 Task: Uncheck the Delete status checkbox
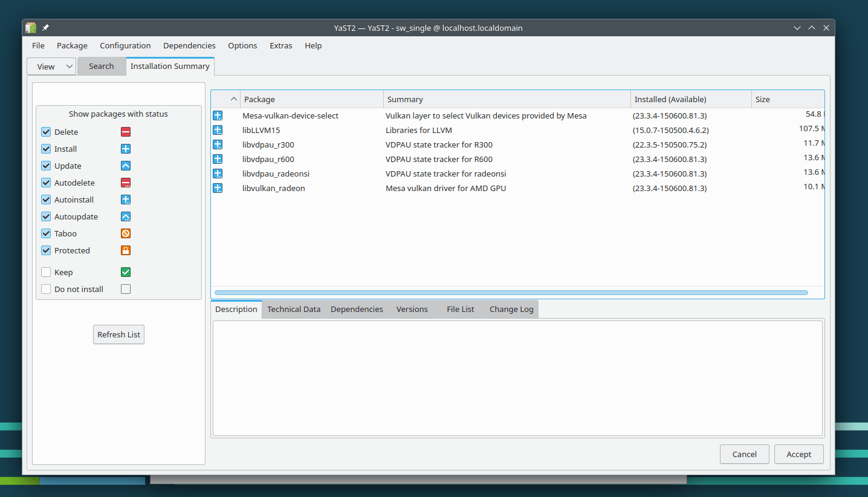46,132
